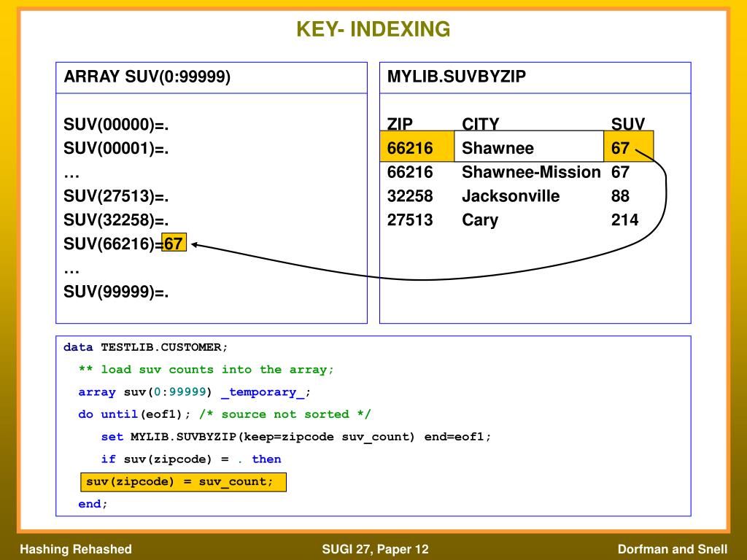Click SUV value 88

pos(620,195)
